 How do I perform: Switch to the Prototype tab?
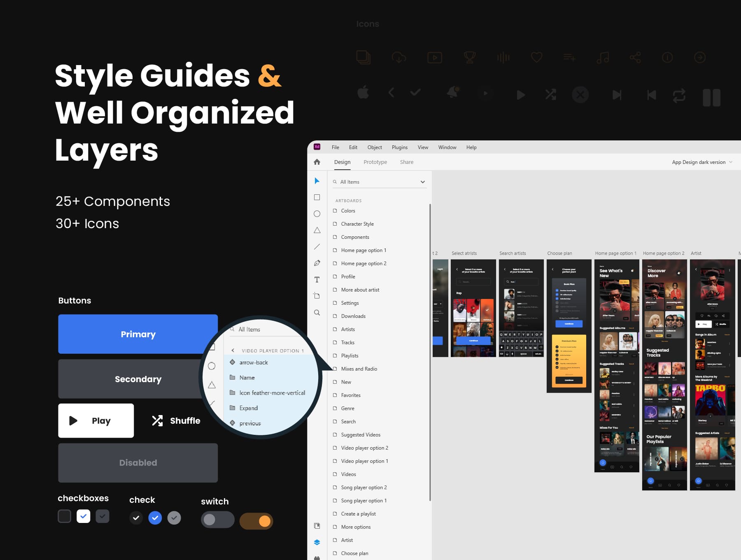click(375, 162)
